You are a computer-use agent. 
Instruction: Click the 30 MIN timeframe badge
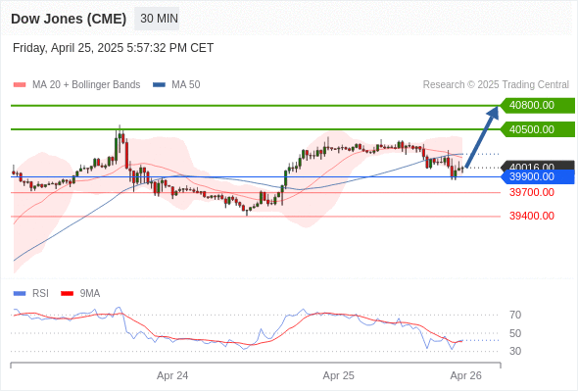pyautogui.click(x=157, y=19)
